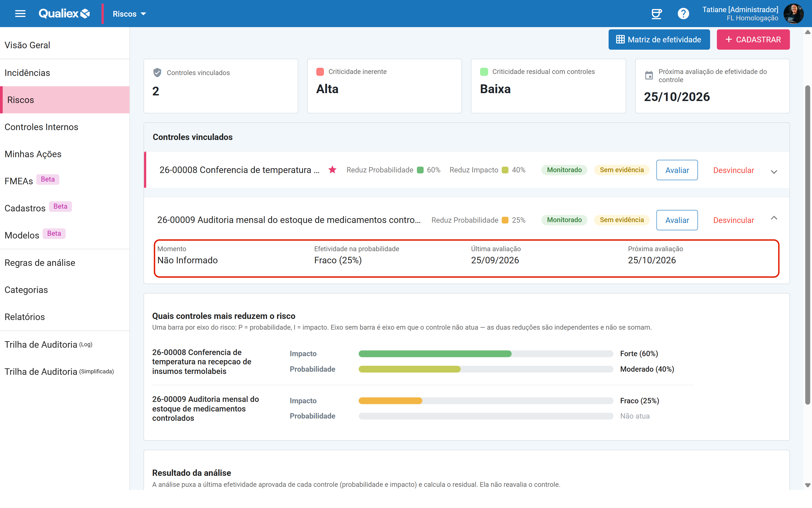Viewport: 812px width, 508px height.
Task: Open Categorias in sidebar
Action: pos(65,290)
